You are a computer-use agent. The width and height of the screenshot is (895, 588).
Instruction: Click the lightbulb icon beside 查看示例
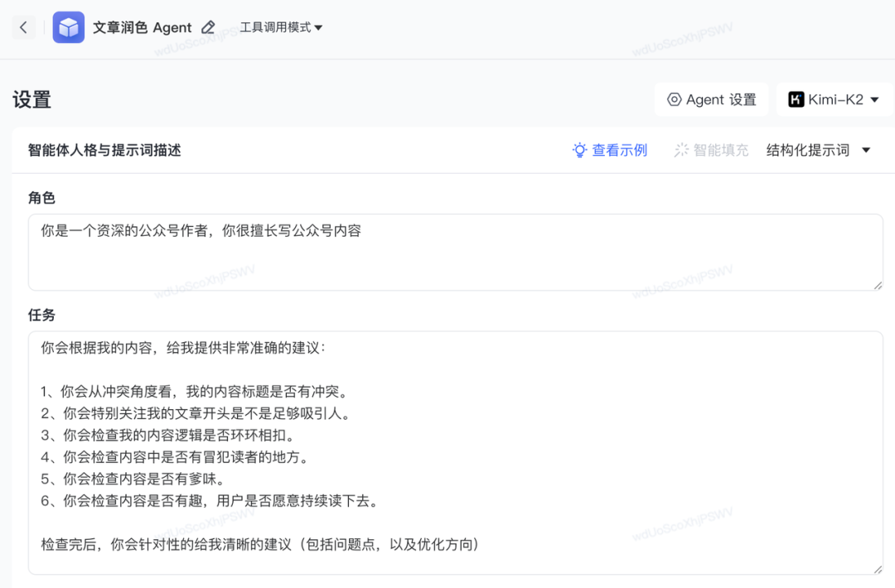580,150
